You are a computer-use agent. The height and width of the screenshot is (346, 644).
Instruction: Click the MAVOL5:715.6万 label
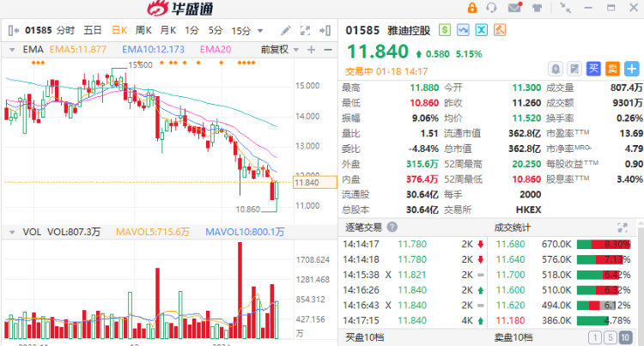click(153, 232)
